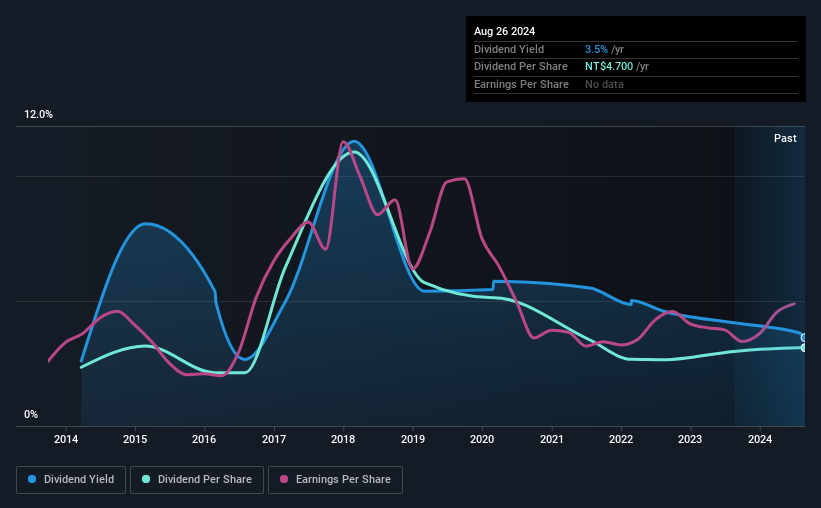The image size is (821, 508).
Task: Click the blue Dividend Yield legend dot
Action: pyautogui.click(x=32, y=479)
